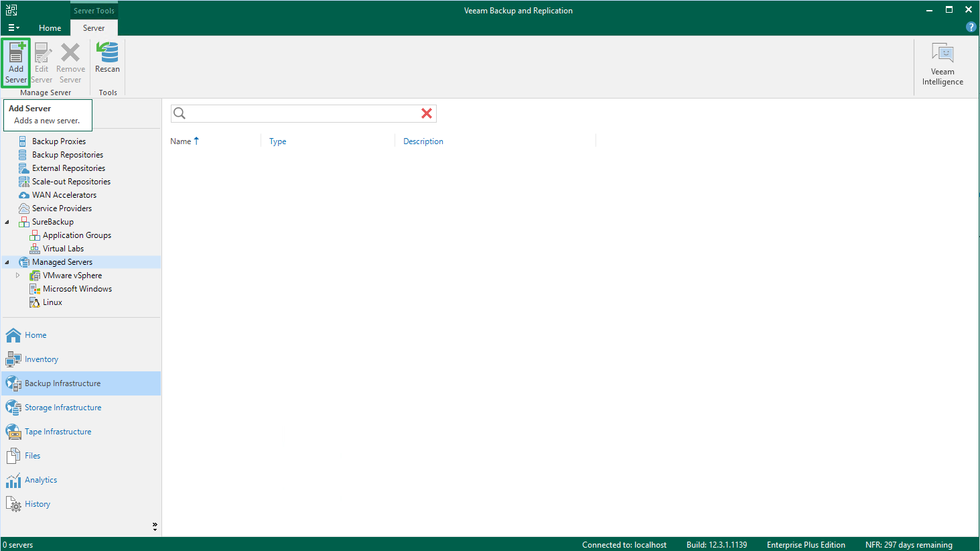980x551 pixels.
Task: Click "Build: 12.3.1.1139" status text
Action: tap(717, 545)
